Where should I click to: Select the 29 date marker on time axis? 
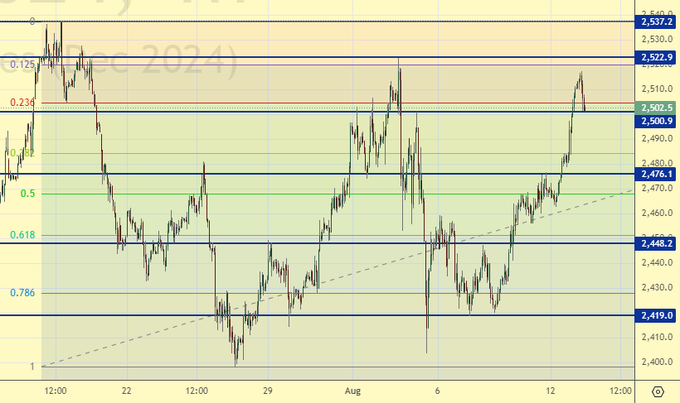268,390
